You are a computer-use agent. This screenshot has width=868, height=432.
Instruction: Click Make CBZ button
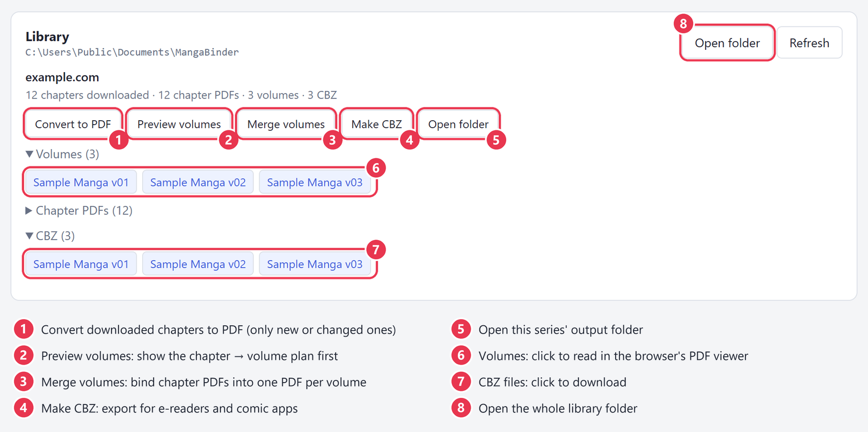[x=376, y=124]
